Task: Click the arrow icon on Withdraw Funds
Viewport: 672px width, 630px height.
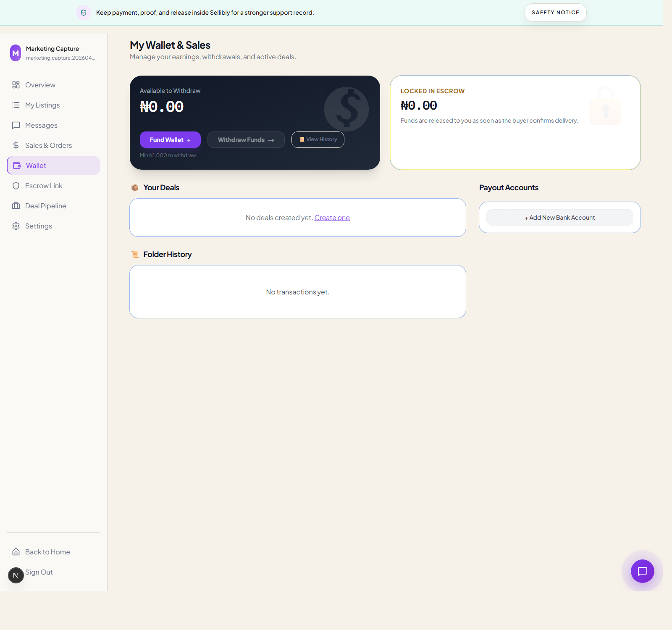Action: pyautogui.click(x=271, y=140)
